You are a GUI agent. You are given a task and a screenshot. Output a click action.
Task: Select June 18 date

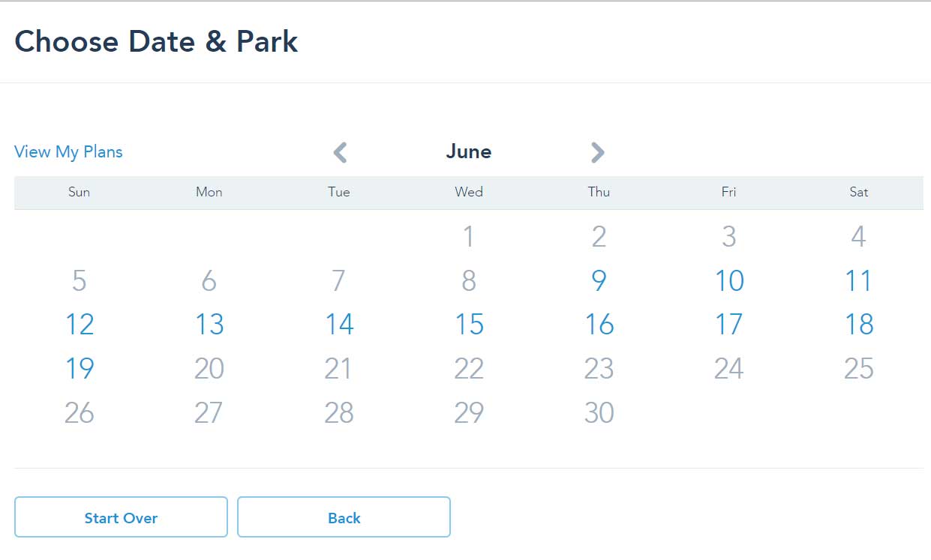(858, 325)
